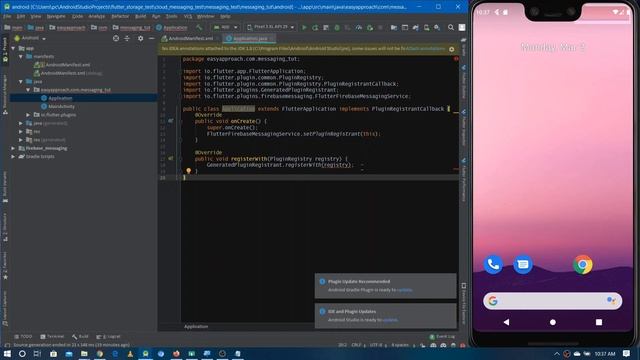
Task: Click the Application breadcrumb in navigation bar
Action: [x=171, y=27]
